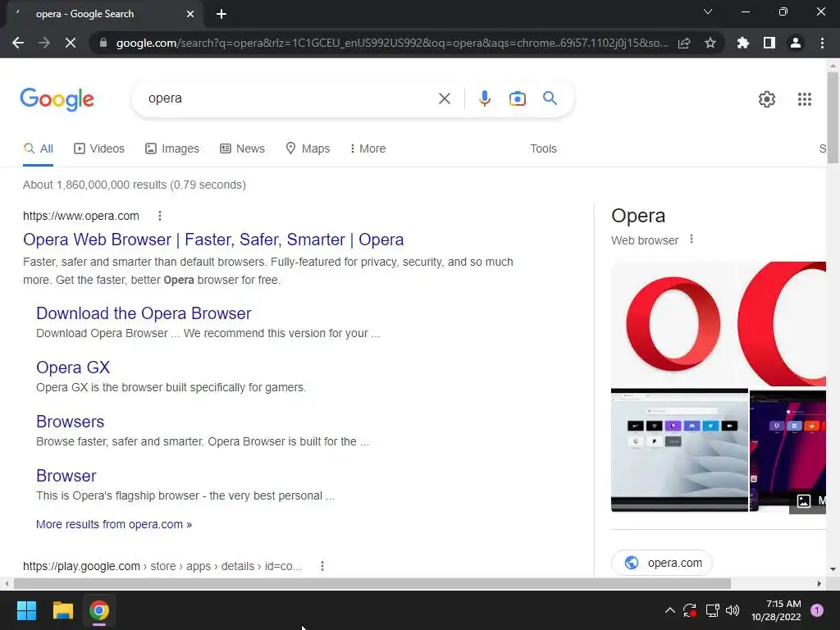Bookmark this page with star icon

click(710, 43)
